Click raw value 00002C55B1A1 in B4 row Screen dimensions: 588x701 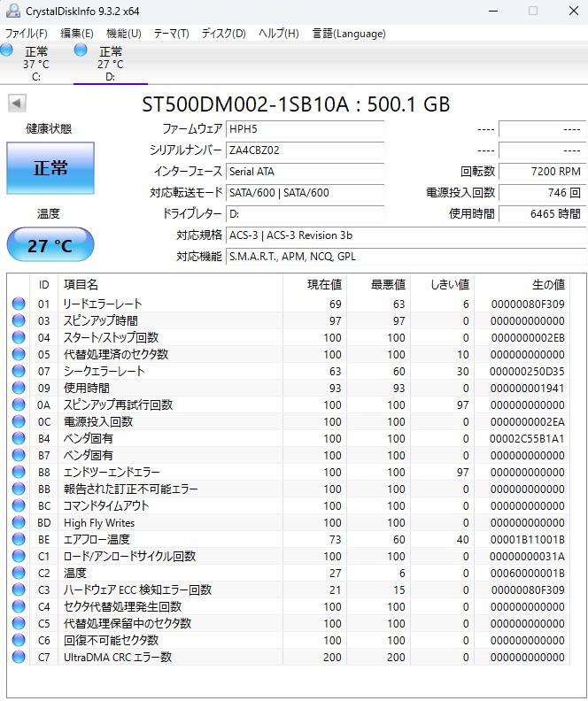point(527,439)
